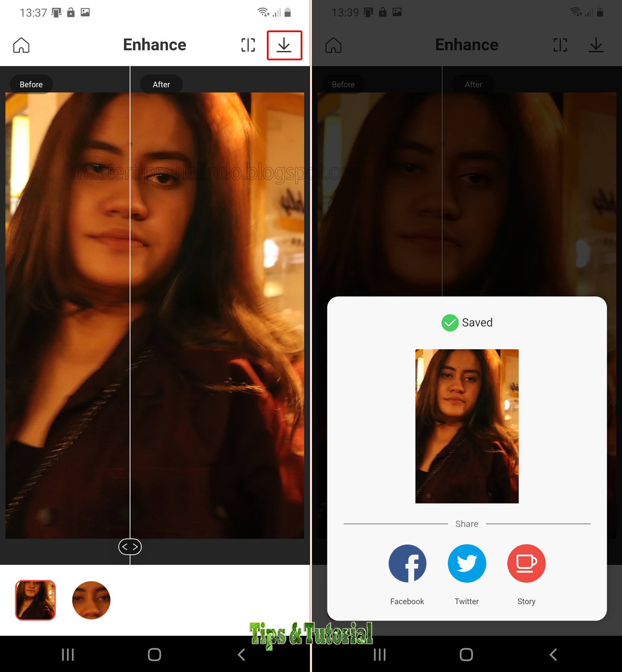Viewport: 622px width, 672px height.
Task: Tap the compare split-view icon in left screen
Action: (248, 45)
